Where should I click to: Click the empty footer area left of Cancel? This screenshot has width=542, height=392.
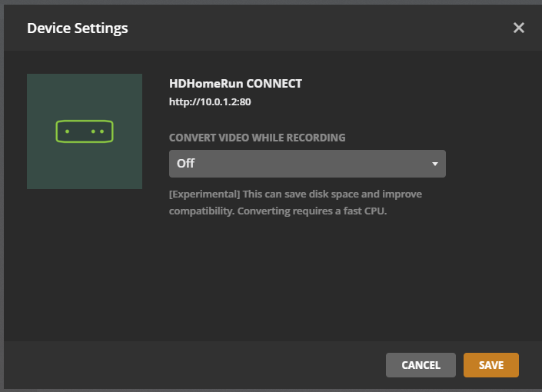pos(192,365)
